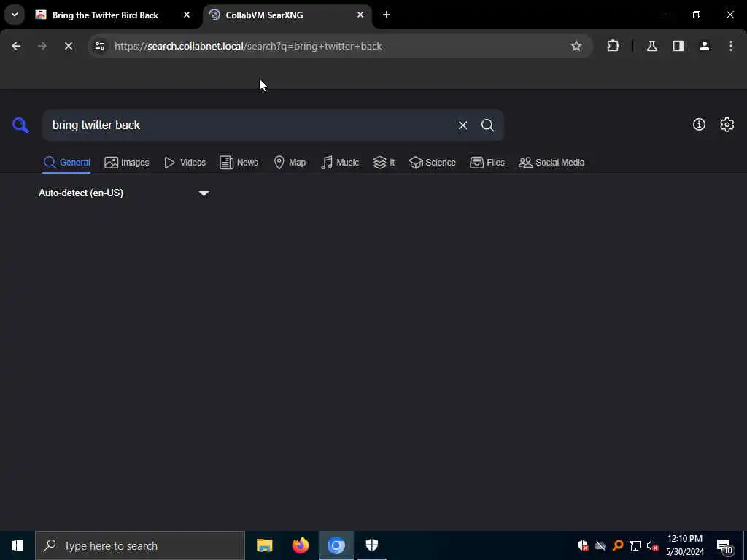This screenshot has height=560, width=747.
Task: Open the Chrome three-dot menu
Action: point(731,46)
